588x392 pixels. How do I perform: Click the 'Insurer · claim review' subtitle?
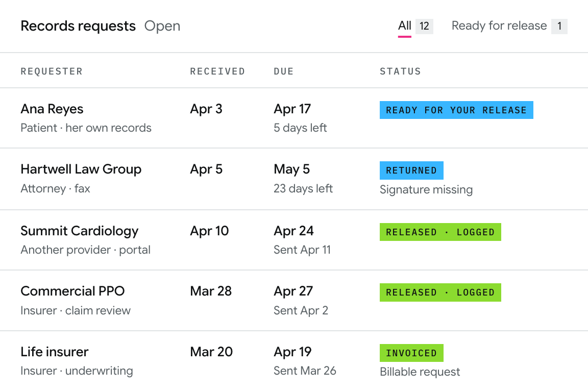click(76, 311)
